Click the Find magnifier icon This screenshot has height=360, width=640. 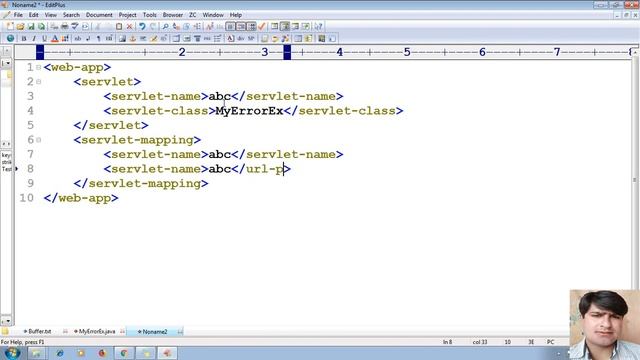(x=165, y=27)
